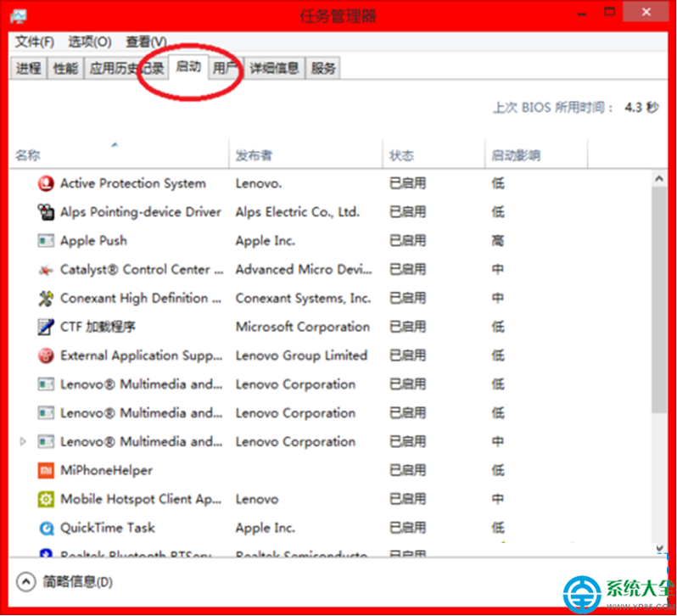Sort by the 状态 column header

tap(434, 155)
